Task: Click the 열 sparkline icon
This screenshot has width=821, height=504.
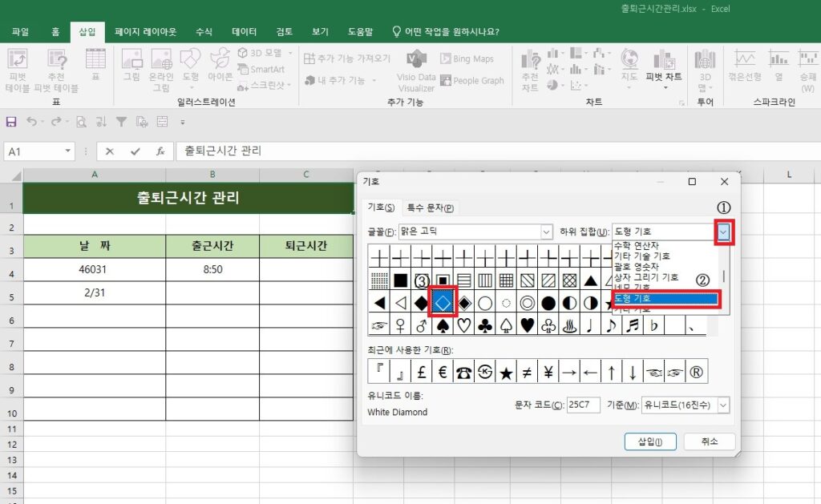Action: tap(779, 65)
